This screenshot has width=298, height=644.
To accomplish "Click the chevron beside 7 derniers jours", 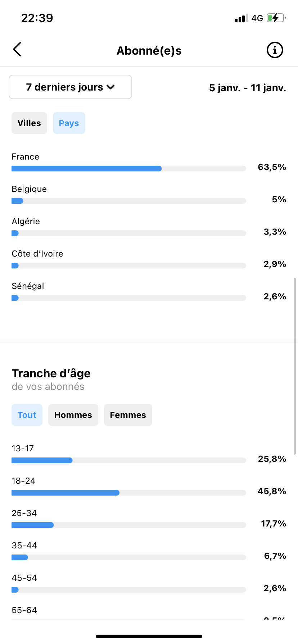I will click(111, 87).
